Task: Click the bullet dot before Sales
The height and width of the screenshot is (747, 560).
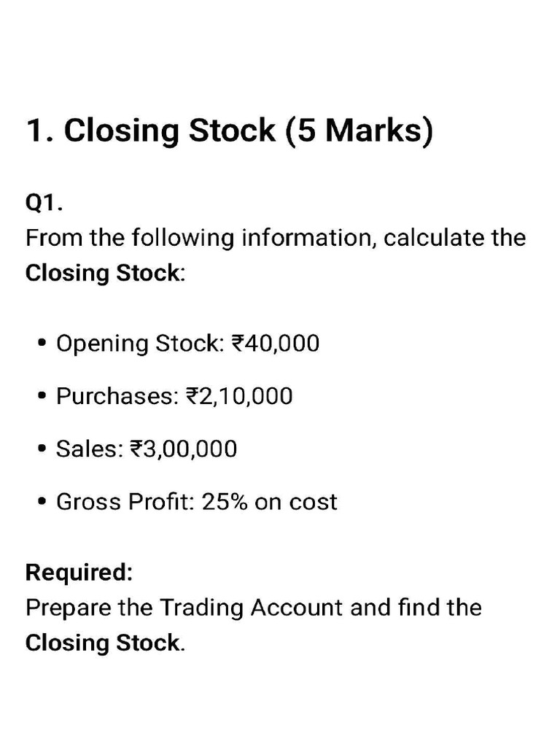Action: 42,449
